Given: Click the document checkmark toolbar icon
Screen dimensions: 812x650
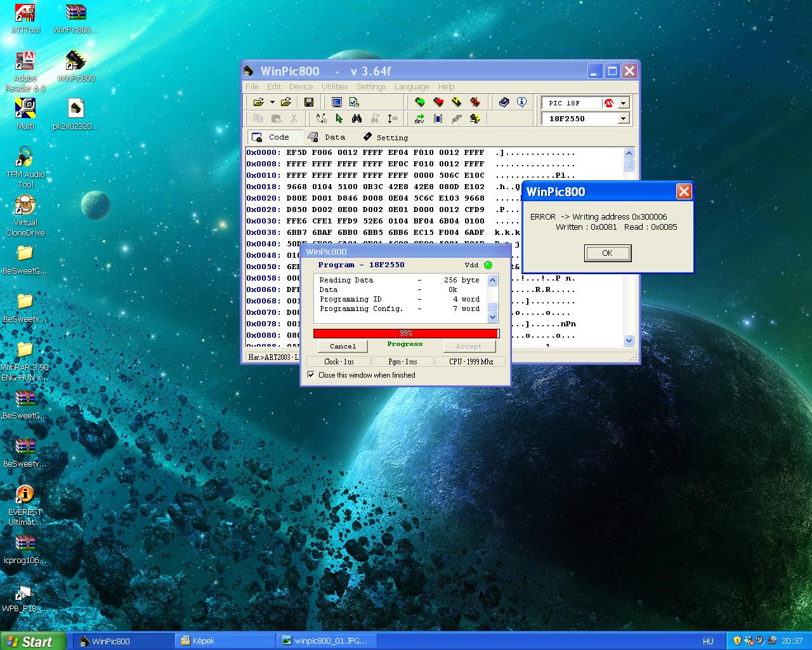Looking at the screenshot, I should 354,102.
